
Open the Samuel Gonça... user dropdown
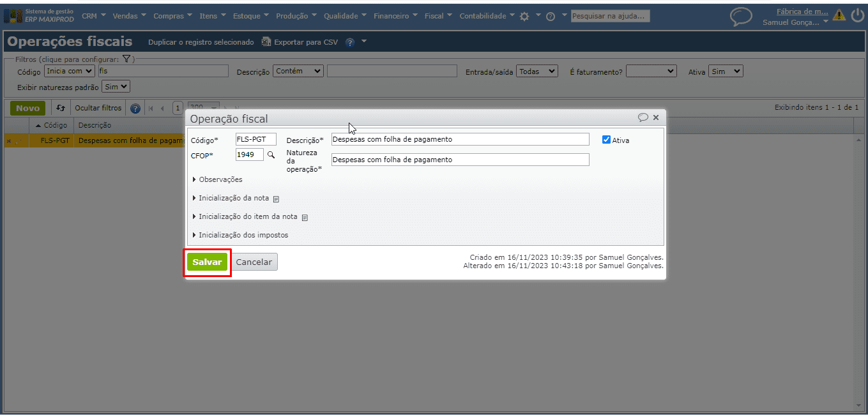796,22
